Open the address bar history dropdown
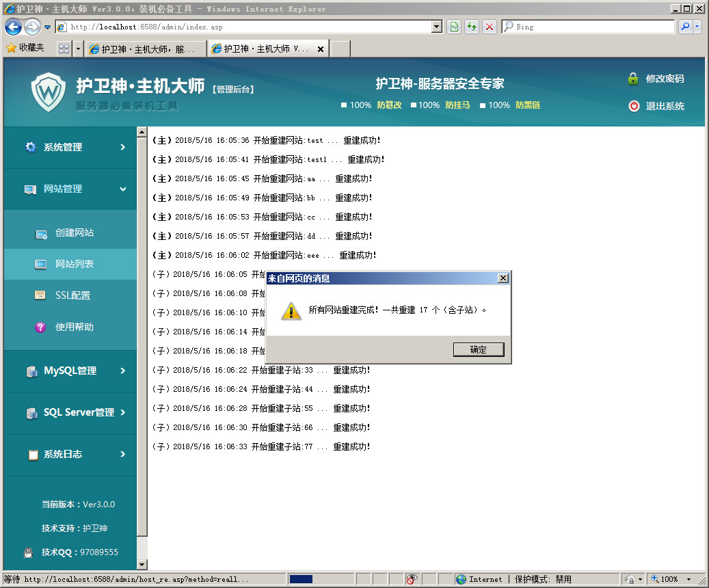The image size is (709, 588). tap(437, 27)
